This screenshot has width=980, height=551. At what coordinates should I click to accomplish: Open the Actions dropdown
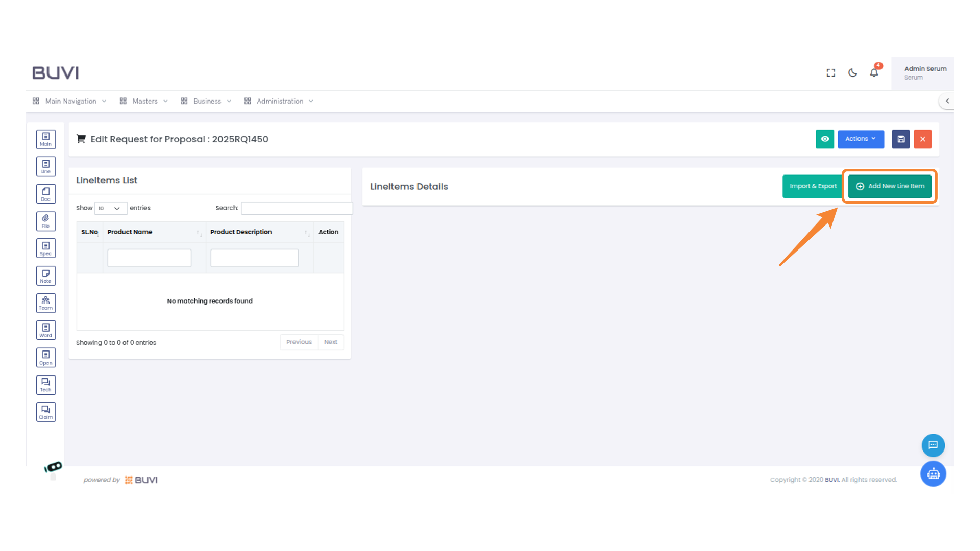861,139
